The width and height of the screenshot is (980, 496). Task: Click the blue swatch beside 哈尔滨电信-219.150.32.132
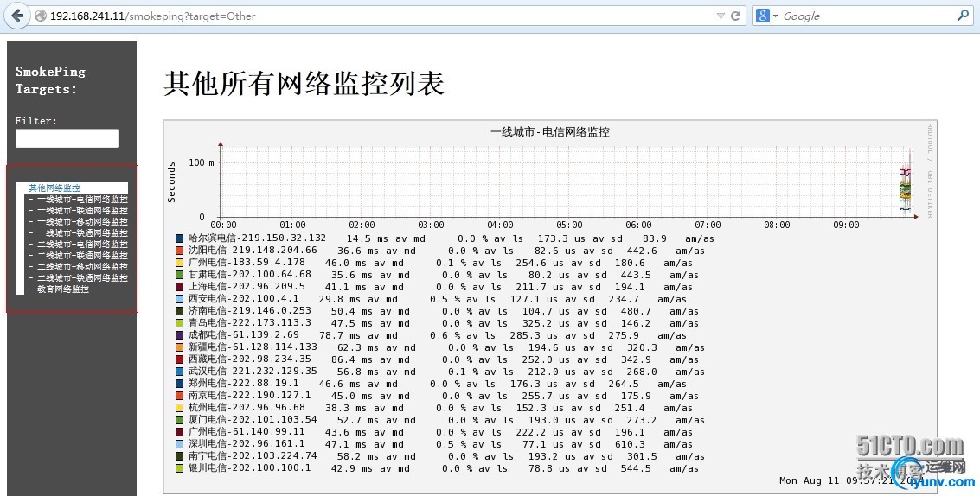click(180, 238)
